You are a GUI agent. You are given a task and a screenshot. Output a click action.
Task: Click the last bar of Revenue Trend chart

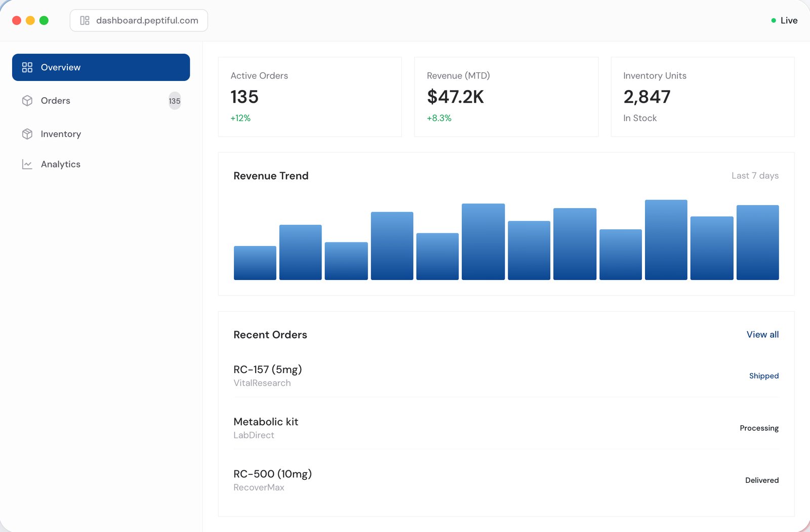[x=757, y=242]
